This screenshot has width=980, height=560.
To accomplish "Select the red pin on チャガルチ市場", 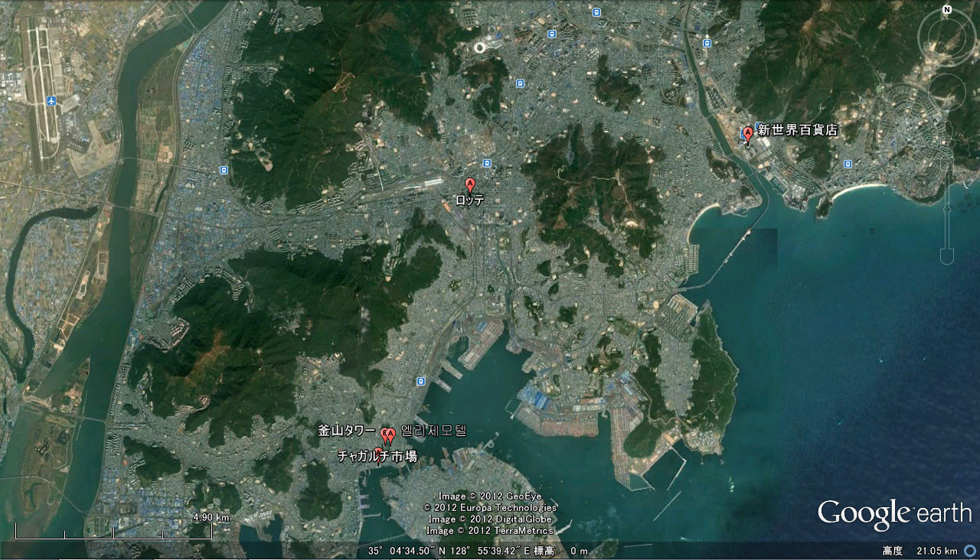I will click(378, 453).
